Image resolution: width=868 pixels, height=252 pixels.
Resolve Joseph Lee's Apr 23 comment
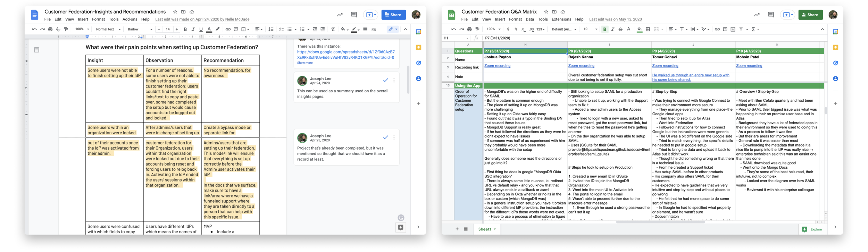tap(385, 137)
